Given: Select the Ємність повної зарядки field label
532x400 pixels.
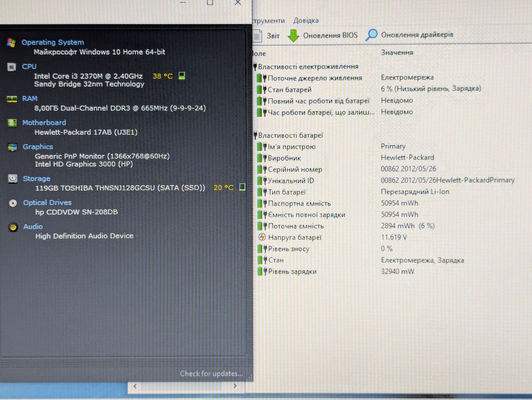Looking at the screenshot, I should pyautogui.click(x=307, y=215).
